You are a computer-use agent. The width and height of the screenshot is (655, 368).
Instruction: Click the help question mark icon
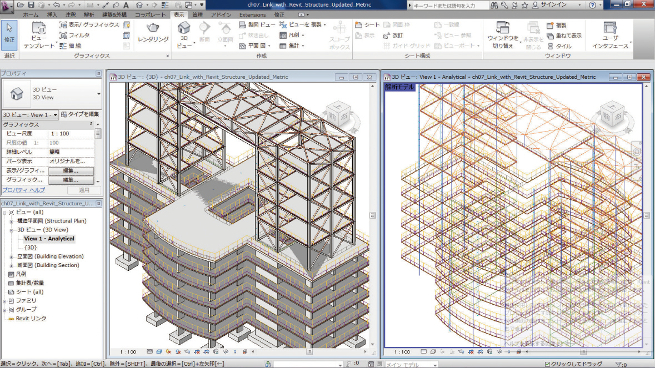[x=592, y=5]
